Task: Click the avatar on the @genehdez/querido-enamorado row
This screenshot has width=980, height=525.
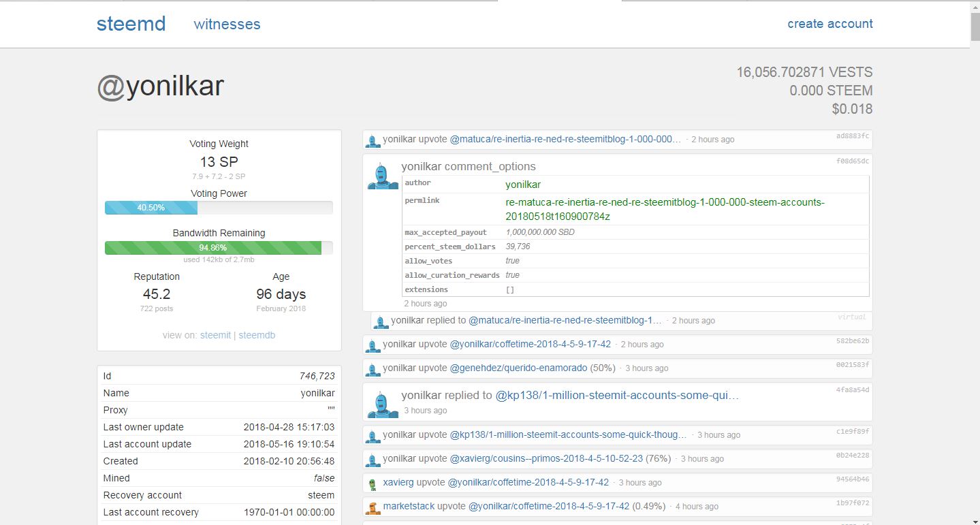Action: 373,369
